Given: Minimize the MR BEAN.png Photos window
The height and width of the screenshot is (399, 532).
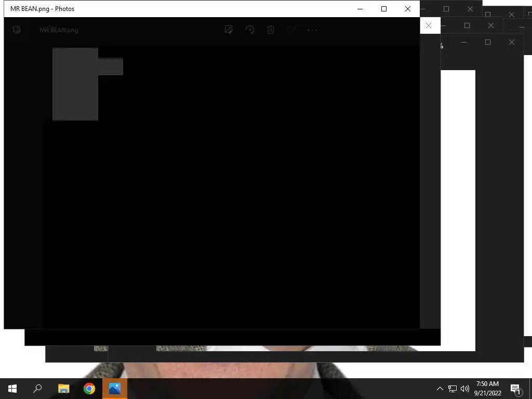Looking at the screenshot, I should 360,9.
